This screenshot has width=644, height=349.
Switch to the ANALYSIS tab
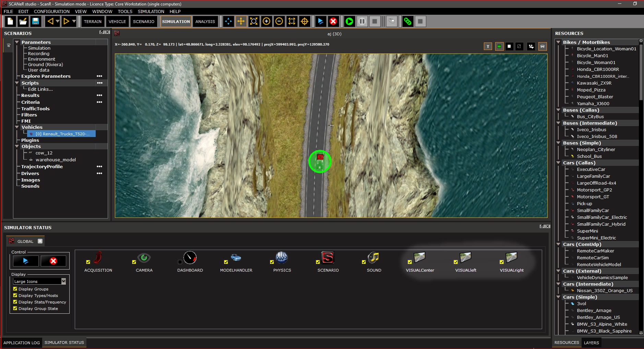tap(205, 21)
